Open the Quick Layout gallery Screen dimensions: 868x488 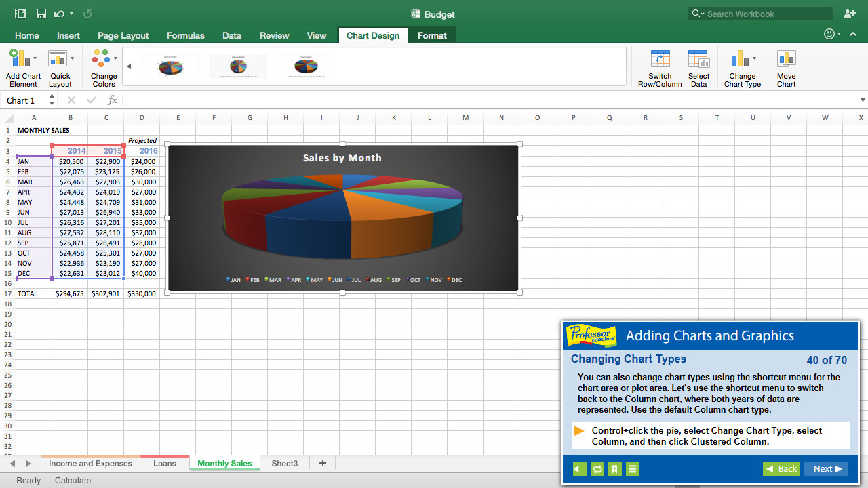pos(58,60)
